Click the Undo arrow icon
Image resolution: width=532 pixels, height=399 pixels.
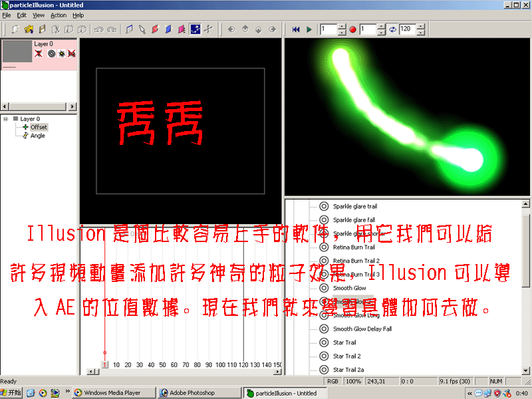pyautogui.click(x=98, y=29)
